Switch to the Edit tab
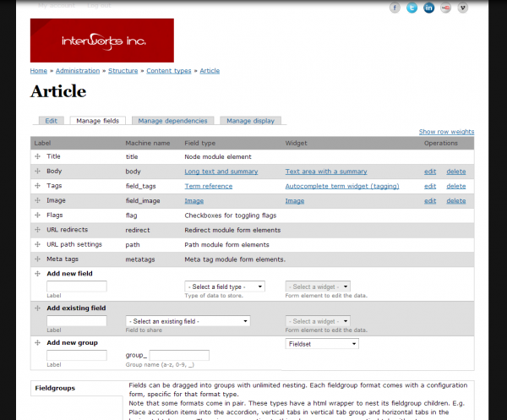The height and width of the screenshot is (420, 507). coord(51,121)
